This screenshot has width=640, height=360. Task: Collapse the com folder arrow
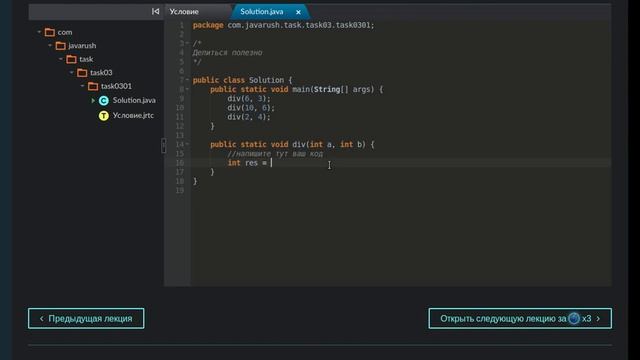pyautogui.click(x=39, y=32)
